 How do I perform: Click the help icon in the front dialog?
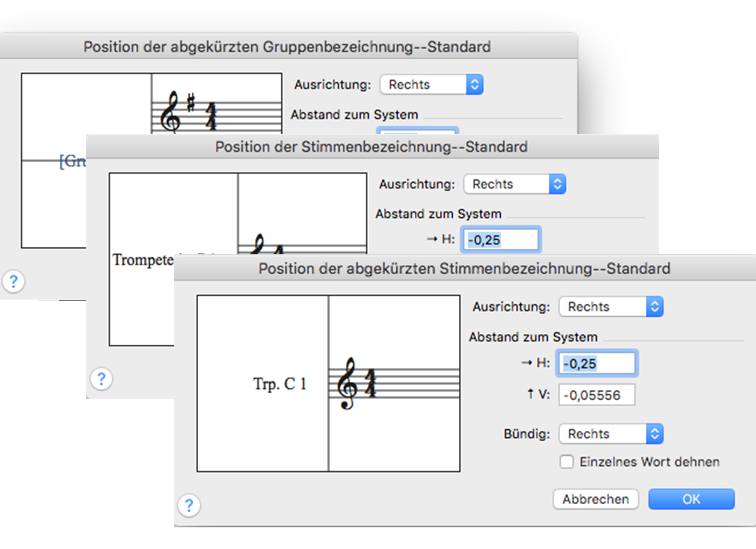pyautogui.click(x=189, y=505)
